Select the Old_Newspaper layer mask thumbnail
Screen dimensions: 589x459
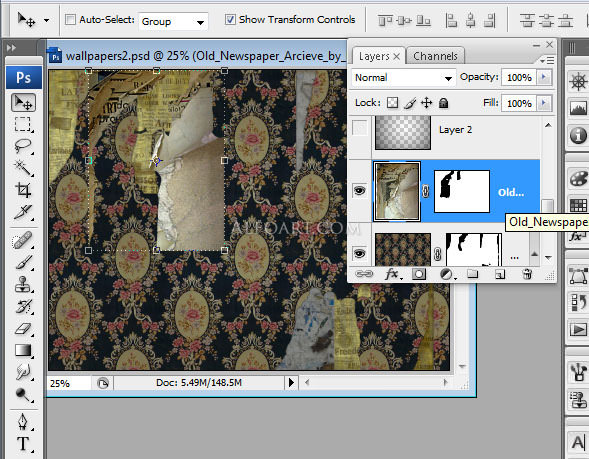coord(462,192)
